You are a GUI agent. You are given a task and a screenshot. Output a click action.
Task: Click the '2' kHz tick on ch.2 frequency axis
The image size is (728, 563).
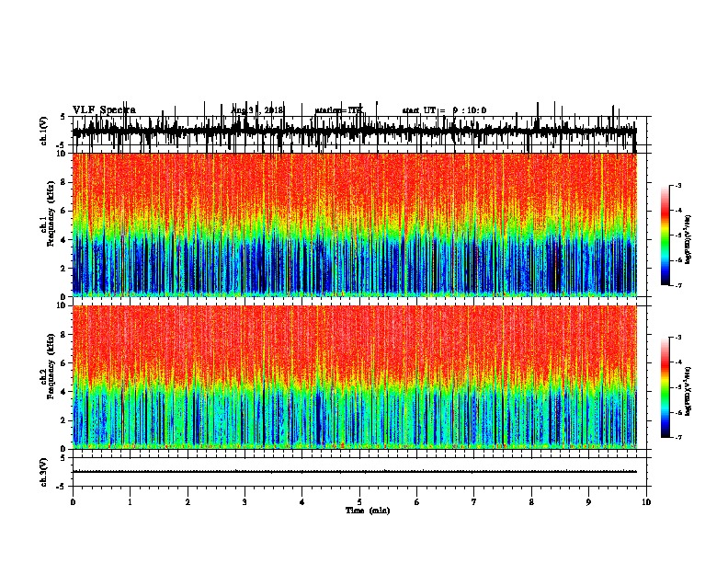(x=63, y=420)
